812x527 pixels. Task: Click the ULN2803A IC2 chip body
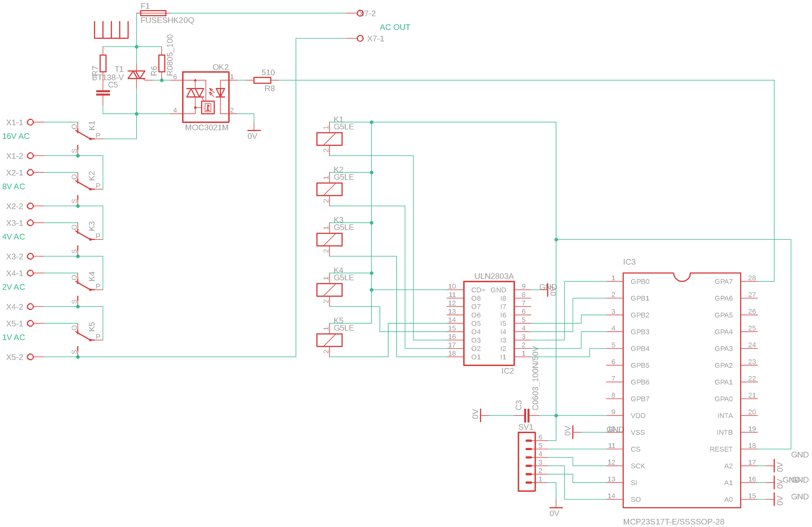(x=488, y=323)
